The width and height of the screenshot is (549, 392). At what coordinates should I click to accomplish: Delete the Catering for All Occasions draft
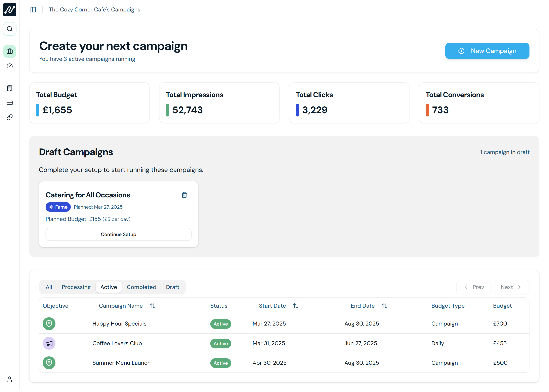pyautogui.click(x=184, y=195)
